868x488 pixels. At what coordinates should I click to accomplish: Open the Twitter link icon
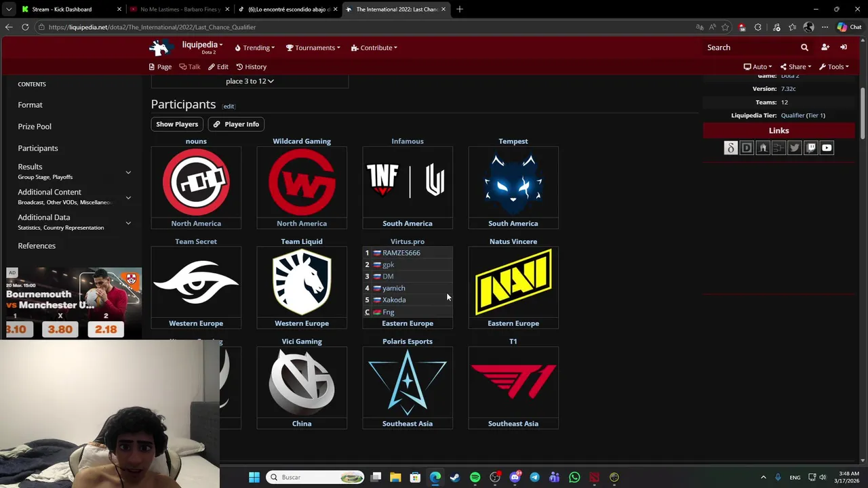795,148
